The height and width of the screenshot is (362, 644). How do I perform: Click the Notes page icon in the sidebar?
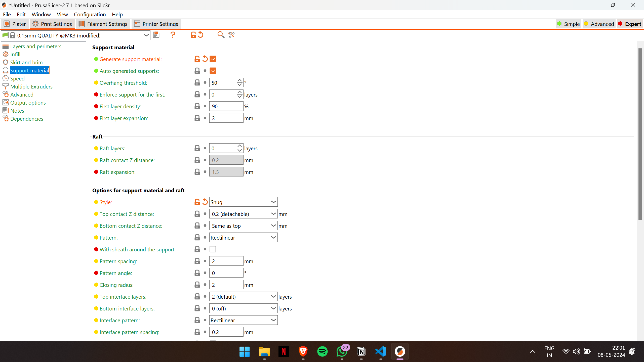6,110
